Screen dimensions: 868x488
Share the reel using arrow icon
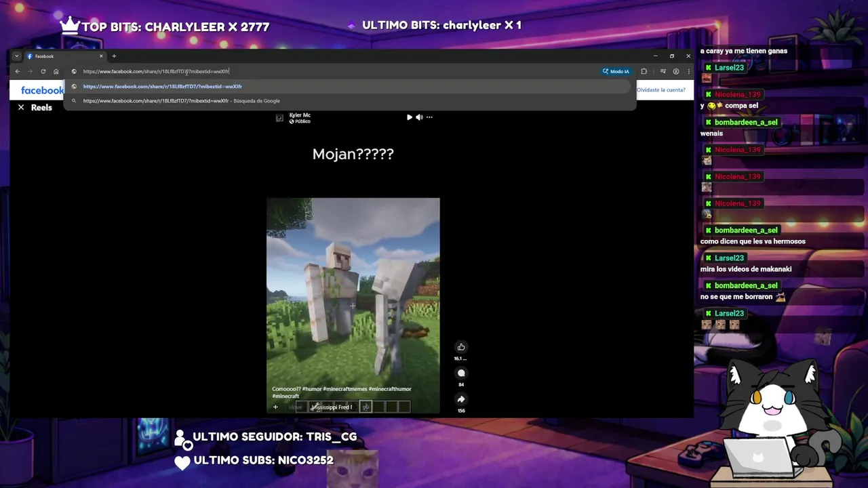[x=461, y=399]
